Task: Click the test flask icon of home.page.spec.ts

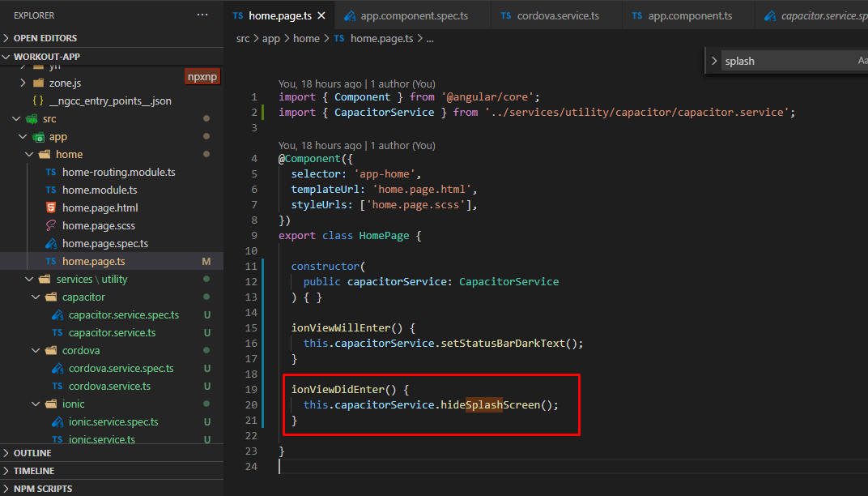Action: coord(51,243)
